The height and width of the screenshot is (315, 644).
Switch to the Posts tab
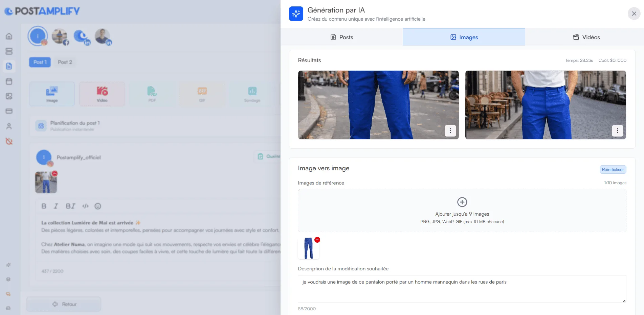(x=341, y=37)
